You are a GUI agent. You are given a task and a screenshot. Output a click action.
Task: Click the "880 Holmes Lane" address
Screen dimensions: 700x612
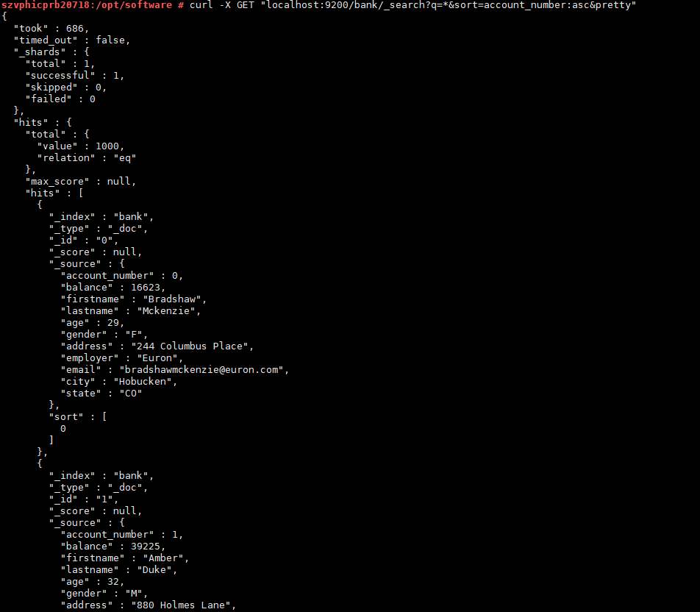coord(184,605)
